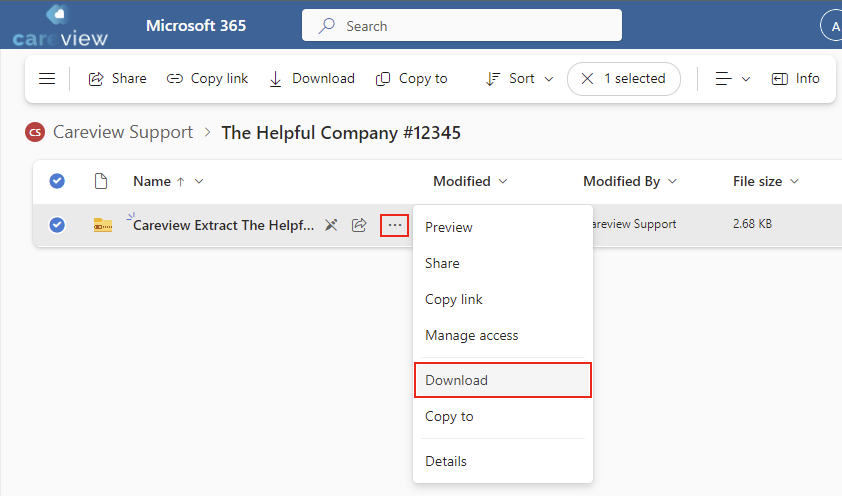Go to Careview Support breadcrumb link
This screenshot has width=842, height=496.
pyautogui.click(x=123, y=132)
